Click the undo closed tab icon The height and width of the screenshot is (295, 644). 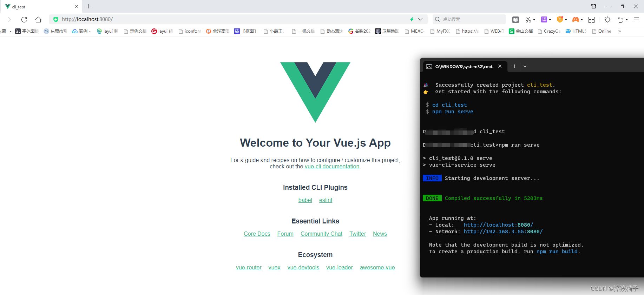click(620, 20)
